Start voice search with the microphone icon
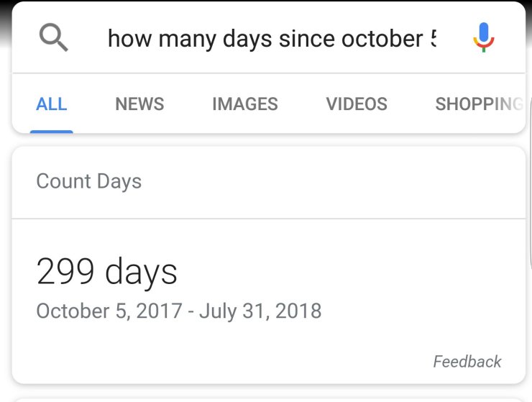532x402 pixels. pos(483,37)
